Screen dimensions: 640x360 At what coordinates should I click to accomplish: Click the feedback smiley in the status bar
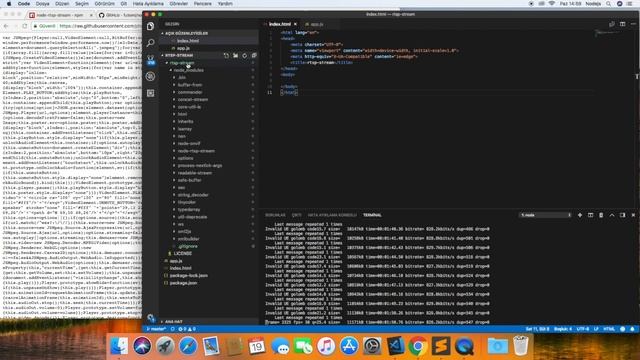(x=622, y=329)
